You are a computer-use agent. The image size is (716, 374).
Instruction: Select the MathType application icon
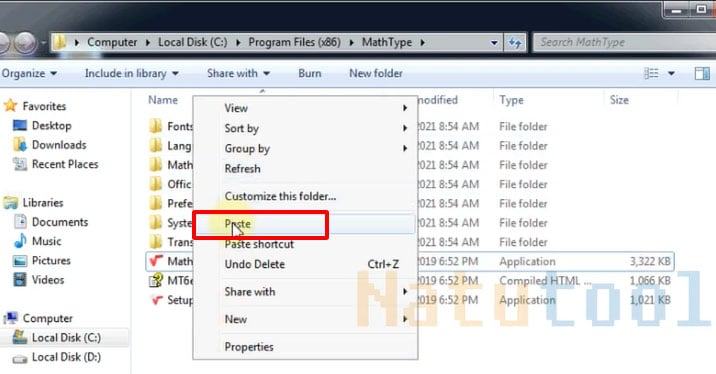point(156,261)
